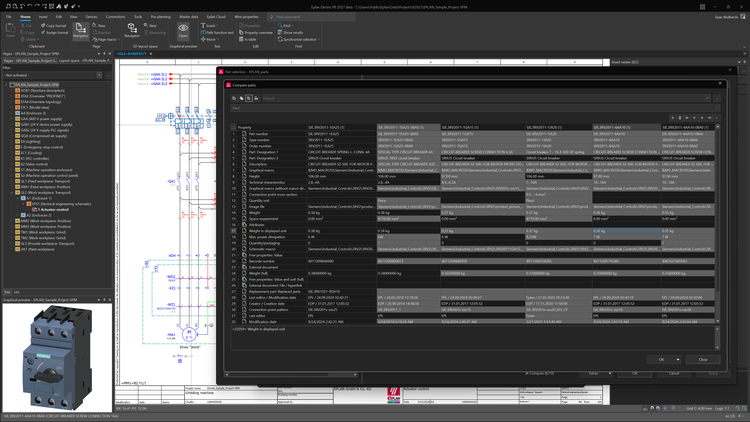
Task: Click the Property overview icon
Action: pos(242,33)
